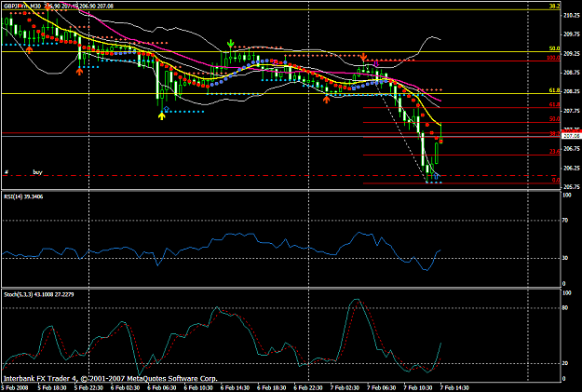582x392 pixels.
Task: Select the 'buy' order label
Action: (37, 172)
